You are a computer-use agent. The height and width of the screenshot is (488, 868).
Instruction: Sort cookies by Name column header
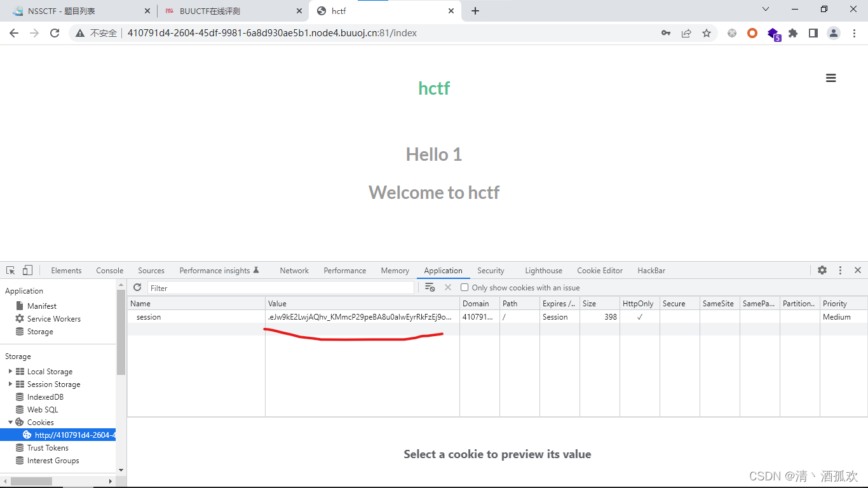196,303
